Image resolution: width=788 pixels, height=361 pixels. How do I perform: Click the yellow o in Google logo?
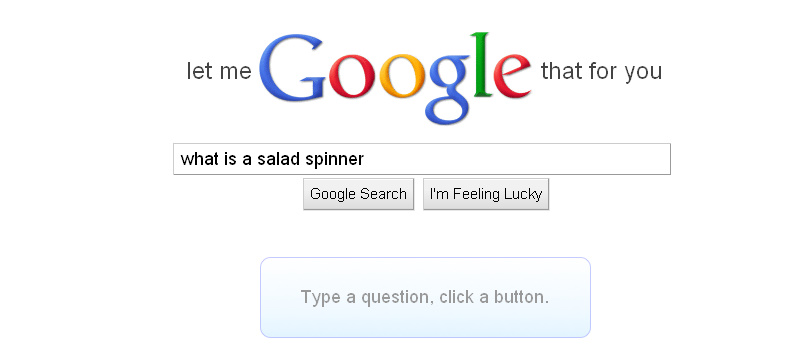402,76
